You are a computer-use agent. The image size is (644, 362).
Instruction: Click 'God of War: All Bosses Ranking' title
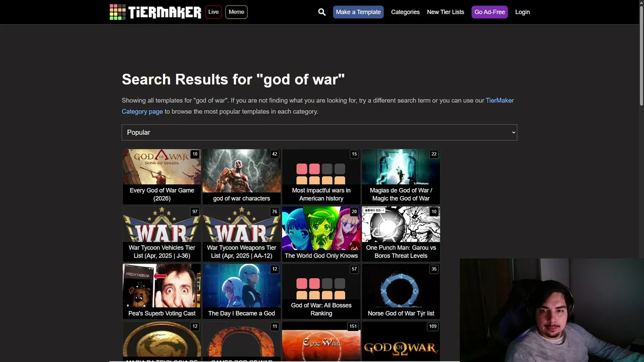click(x=321, y=310)
